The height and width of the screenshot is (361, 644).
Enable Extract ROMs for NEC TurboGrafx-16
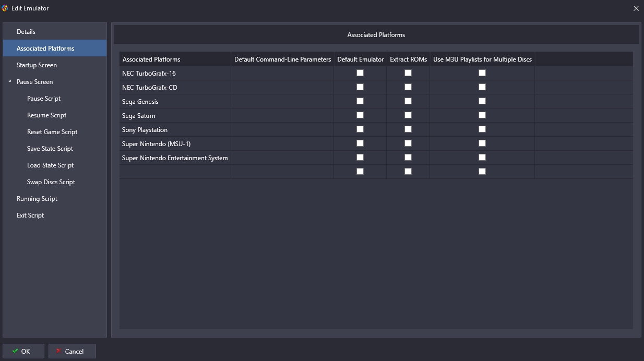408,73
